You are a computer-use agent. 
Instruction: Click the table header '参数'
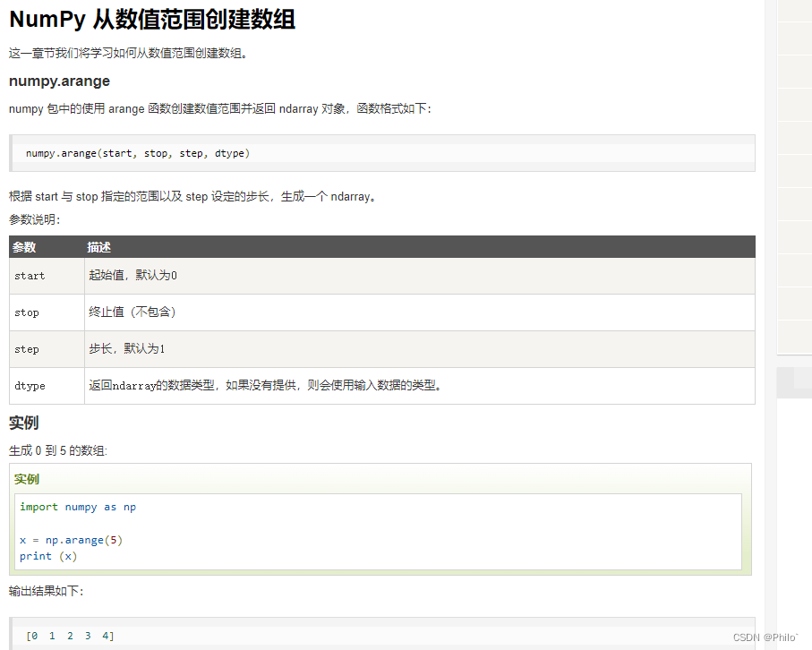point(24,247)
